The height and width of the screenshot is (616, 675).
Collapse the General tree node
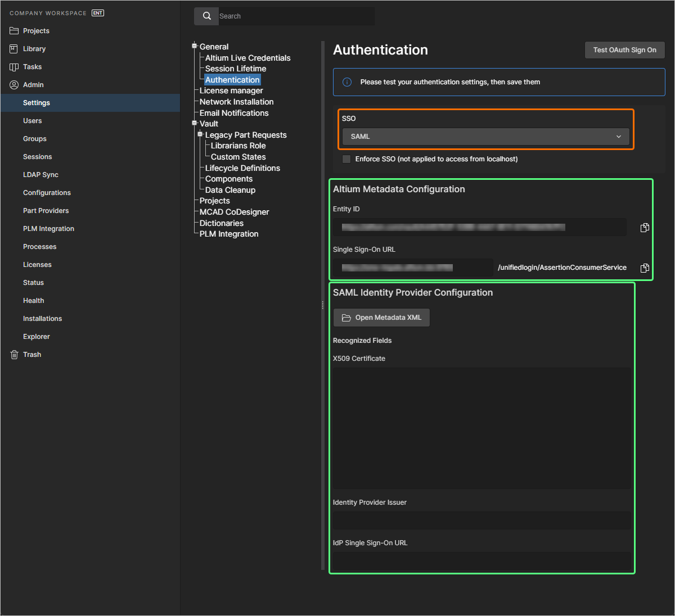pos(195,47)
